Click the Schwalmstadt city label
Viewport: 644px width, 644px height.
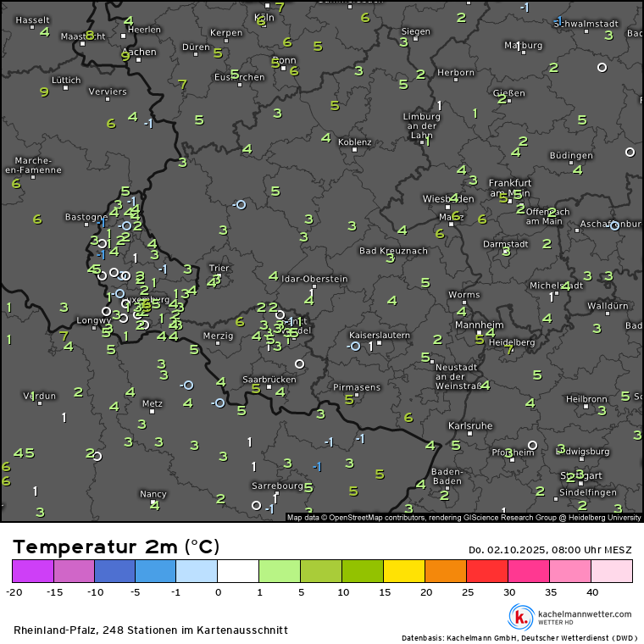tap(586, 24)
